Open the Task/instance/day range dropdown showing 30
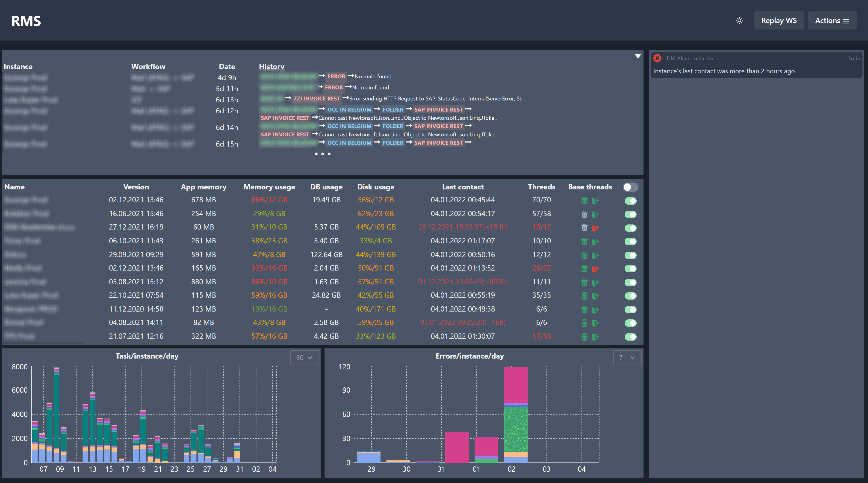The image size is (868, 483). point(304,358)
